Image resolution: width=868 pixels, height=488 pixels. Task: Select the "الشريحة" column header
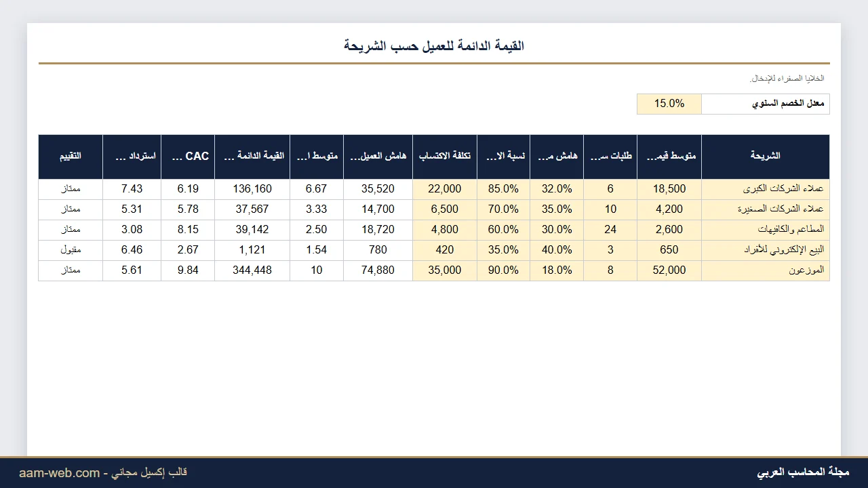point(766,157)
